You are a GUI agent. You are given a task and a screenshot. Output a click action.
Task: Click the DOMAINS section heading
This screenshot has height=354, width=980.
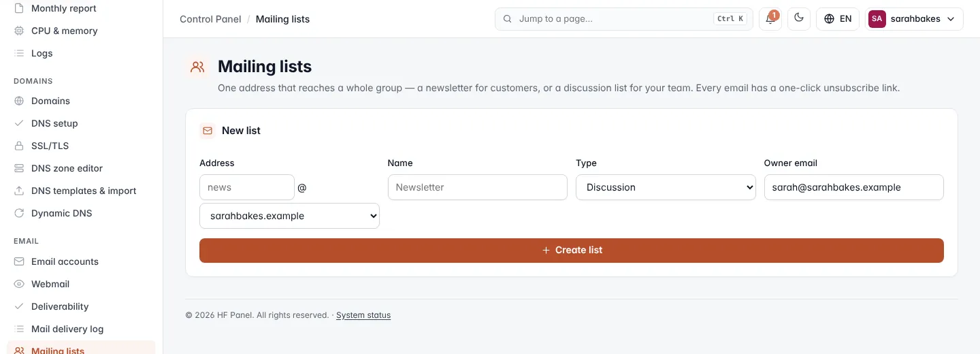tap(33, 81)
